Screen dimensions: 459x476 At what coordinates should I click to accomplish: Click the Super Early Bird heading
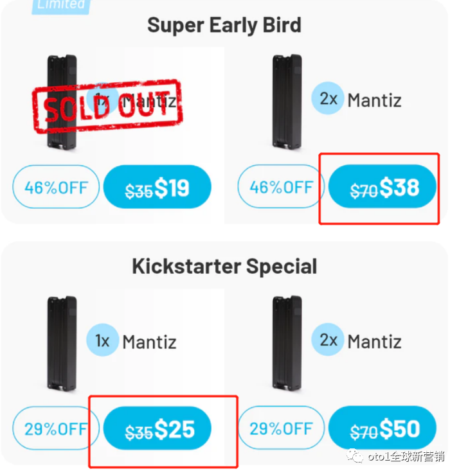[x=224, y=26]
